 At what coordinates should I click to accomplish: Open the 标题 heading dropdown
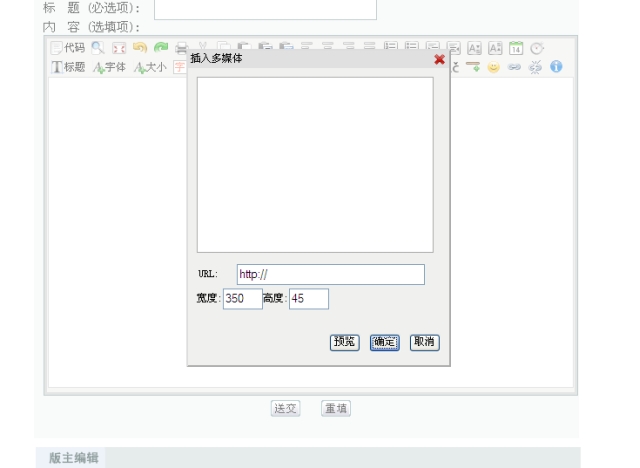[68, 67]
